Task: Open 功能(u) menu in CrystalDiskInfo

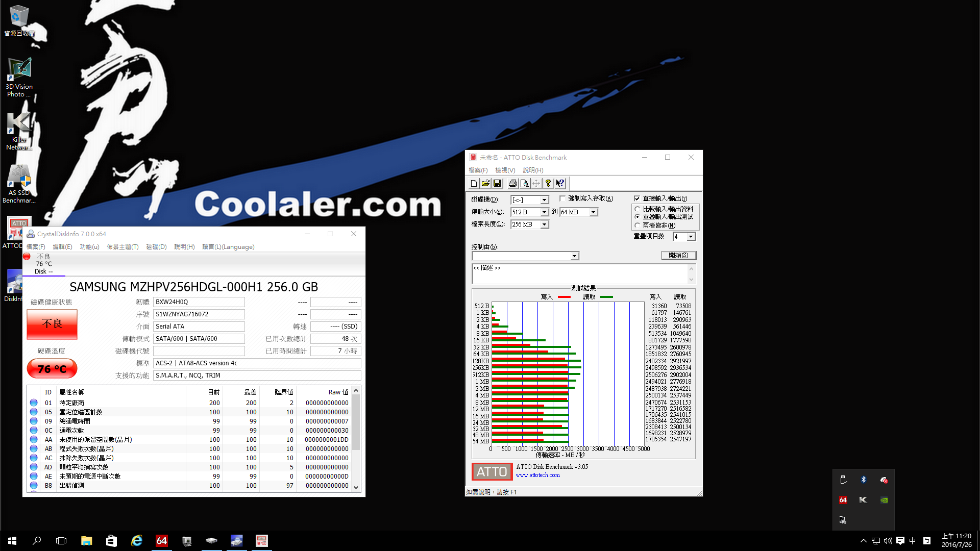Action: [x=89, y=247]
